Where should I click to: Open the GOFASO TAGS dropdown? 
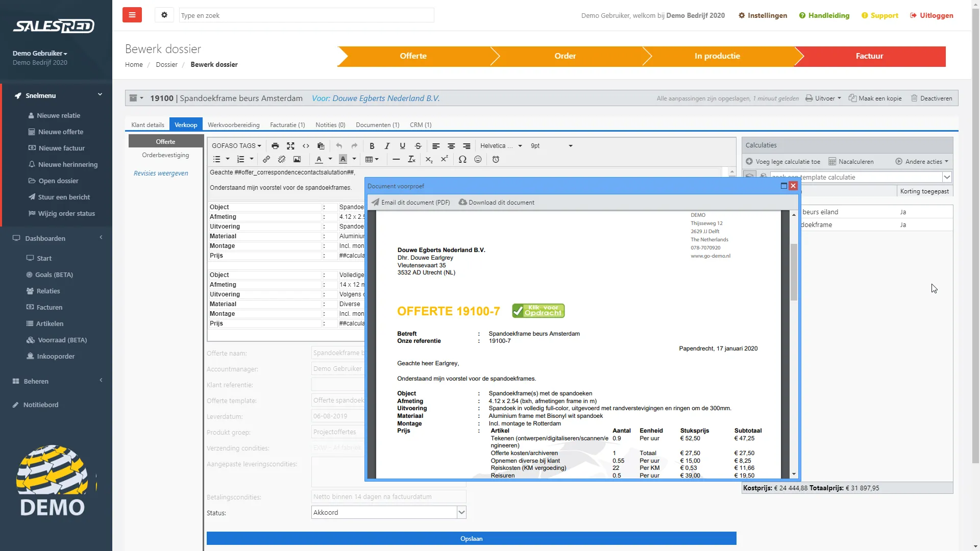pos(236,146)
